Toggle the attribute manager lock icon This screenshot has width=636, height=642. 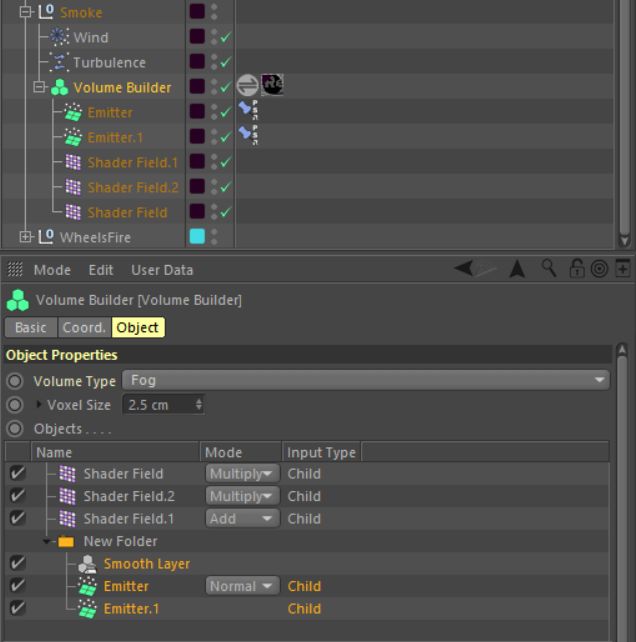tap(577, 269)
